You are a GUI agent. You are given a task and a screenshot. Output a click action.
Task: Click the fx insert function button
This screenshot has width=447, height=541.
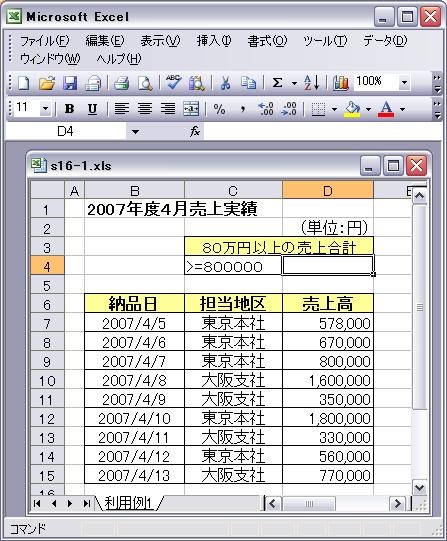(x=195, y=131)
